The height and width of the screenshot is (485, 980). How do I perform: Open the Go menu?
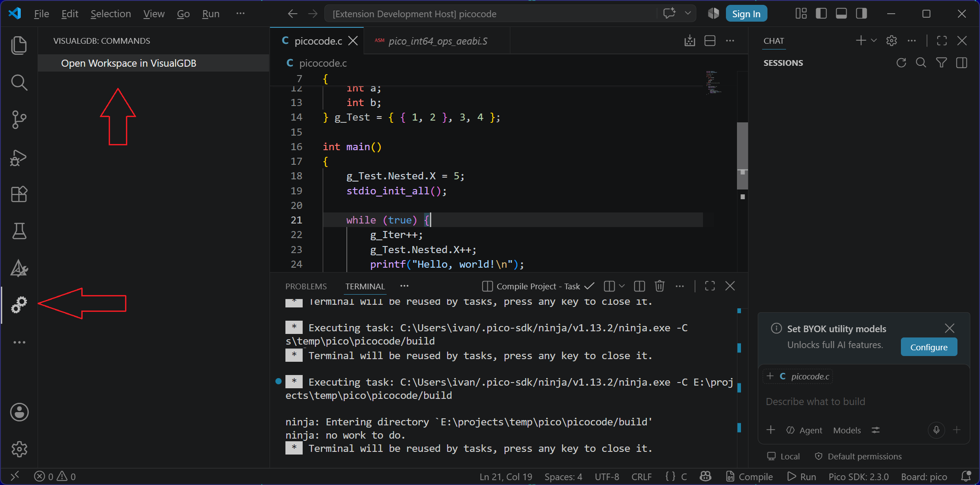click(x=183, y=14)
